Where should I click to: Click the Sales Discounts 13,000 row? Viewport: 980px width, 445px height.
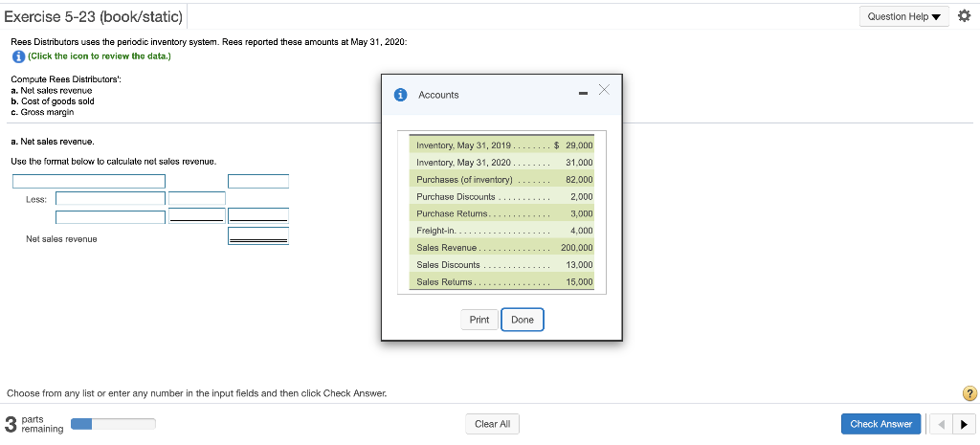[x=501, y=264]
